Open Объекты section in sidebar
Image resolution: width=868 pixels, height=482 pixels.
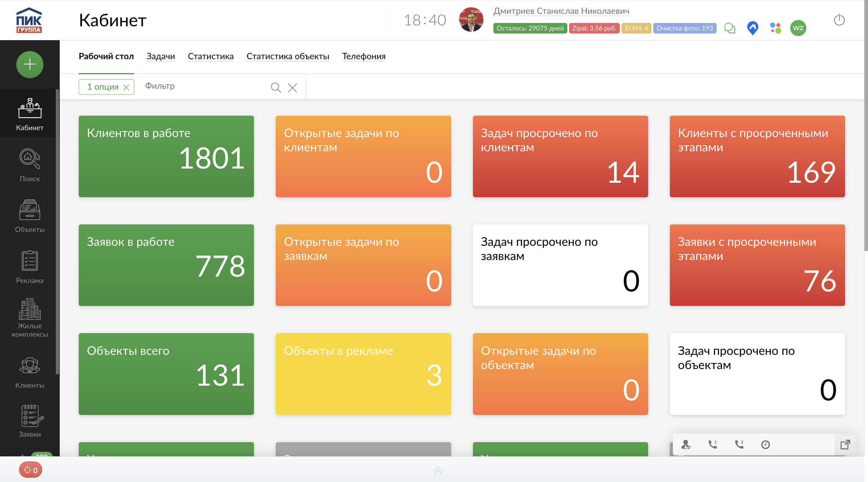point(30,216)
